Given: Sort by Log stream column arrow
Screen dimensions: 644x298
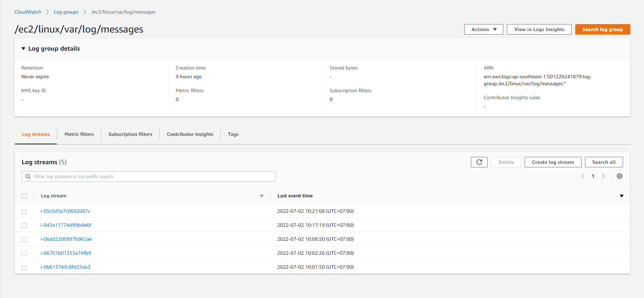Looking at the screenshot, I should click(261, 196).
